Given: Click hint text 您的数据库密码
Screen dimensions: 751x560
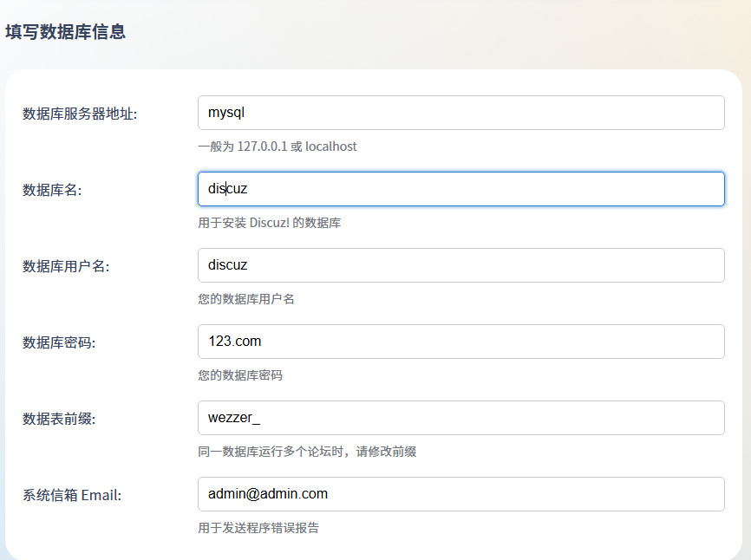Looking at the screenshot, I should pyautogui.click(x=240, y=375).
